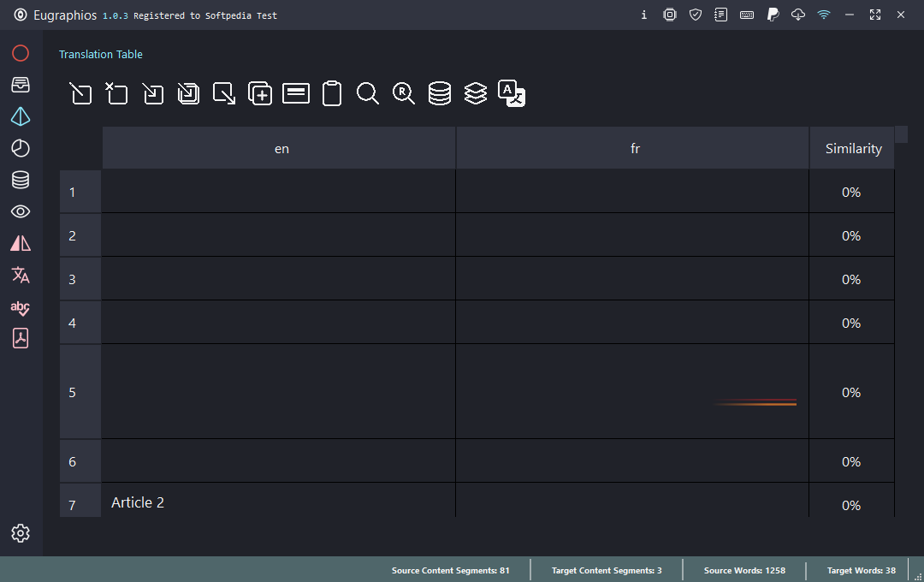
Task: Click the clipboard icon in toolbar
Action: 332,93
